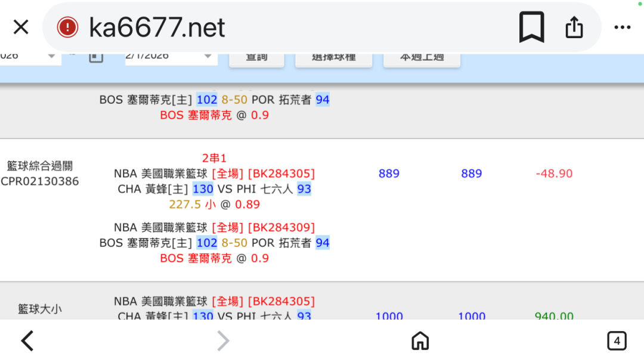Select the 227.5 小 @ 0.89 line

[214, 205]
